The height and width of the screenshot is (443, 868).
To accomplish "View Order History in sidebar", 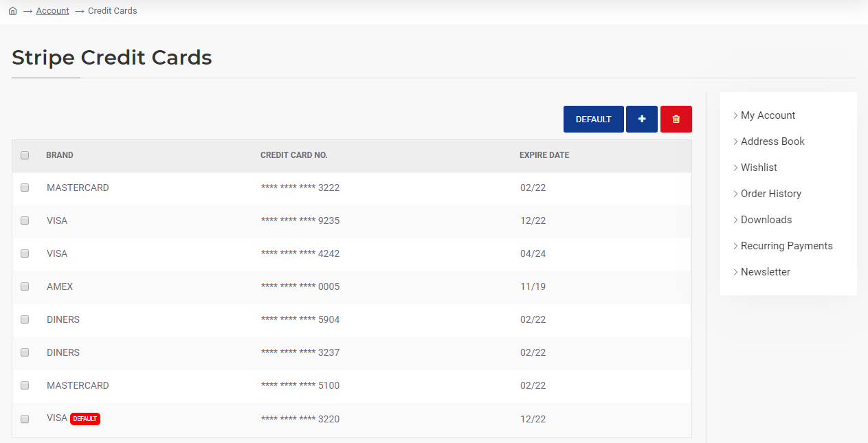I will click(x=770, y=194).
